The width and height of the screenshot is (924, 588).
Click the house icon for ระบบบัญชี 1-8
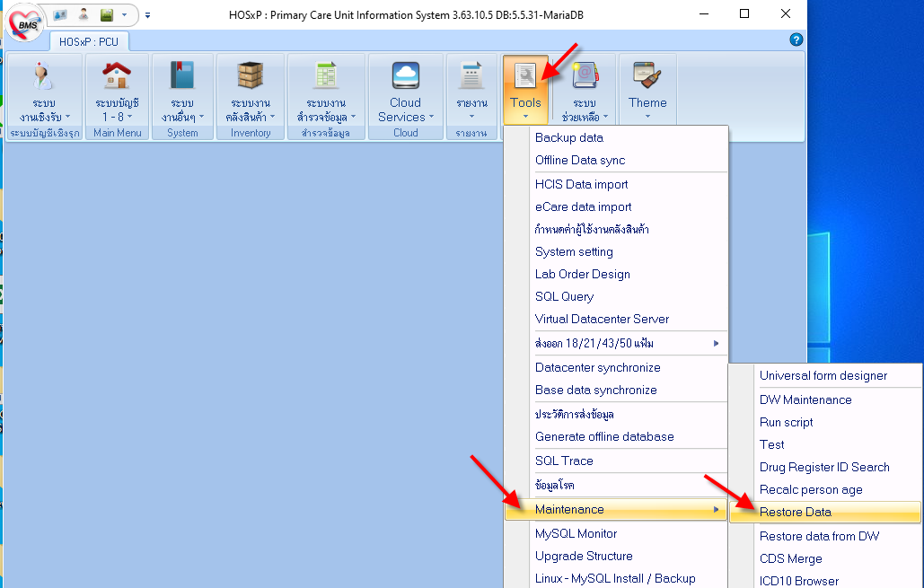[117, 75]
